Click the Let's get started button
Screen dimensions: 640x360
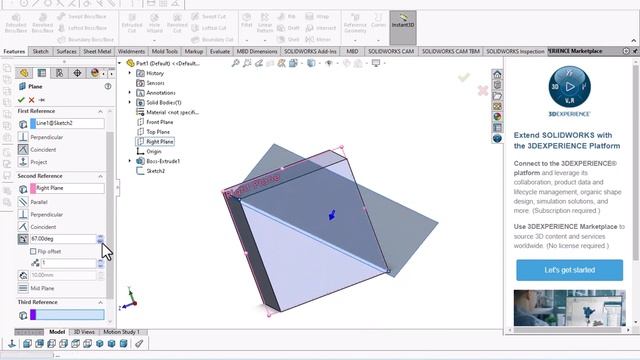(x=569, y=270)
